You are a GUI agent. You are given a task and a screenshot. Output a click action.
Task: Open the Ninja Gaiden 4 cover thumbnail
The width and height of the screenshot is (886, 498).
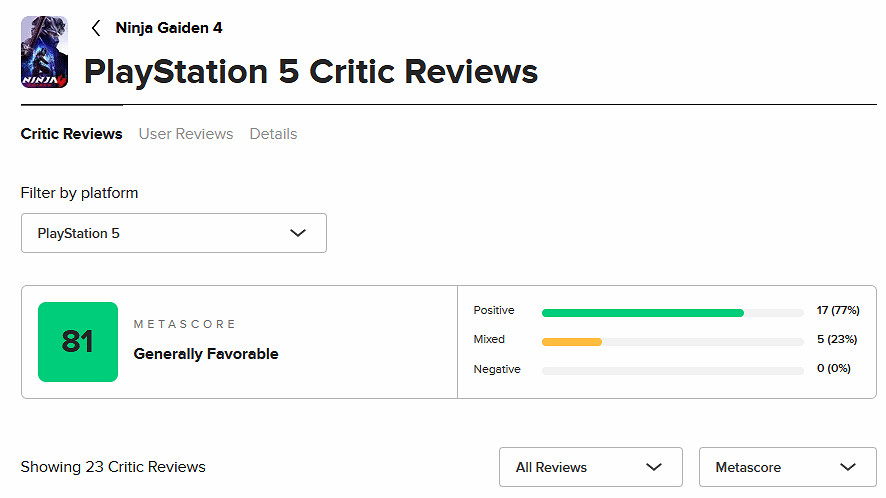[x=44, y=52]
